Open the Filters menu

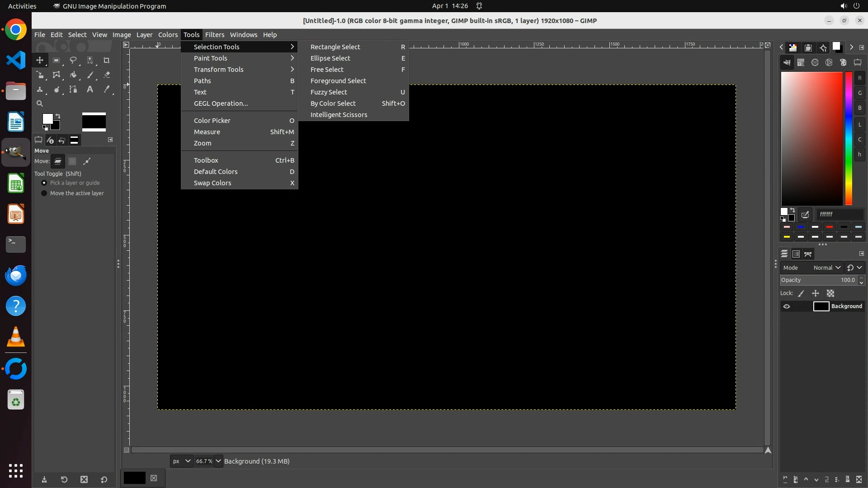pos(214,35)
